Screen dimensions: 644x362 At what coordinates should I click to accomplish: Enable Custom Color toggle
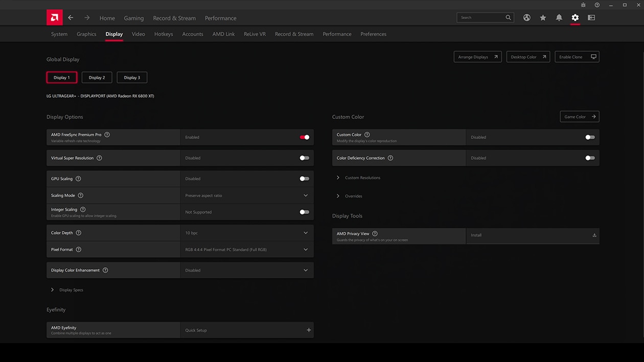click(x=590, y=137)
